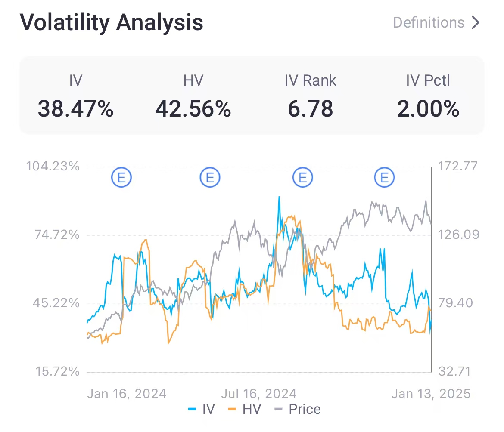Click the Jan 16, 2024 date label

(x=127, y=393)
